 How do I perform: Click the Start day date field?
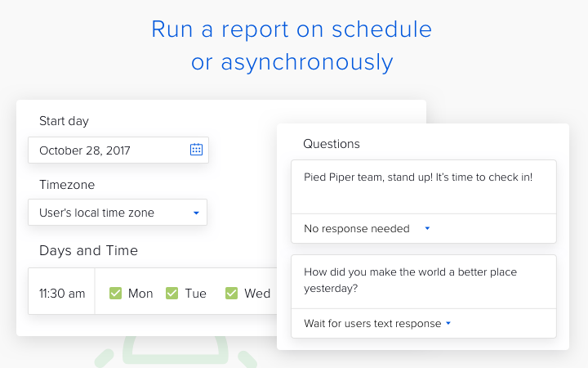[x=118, y=150]
